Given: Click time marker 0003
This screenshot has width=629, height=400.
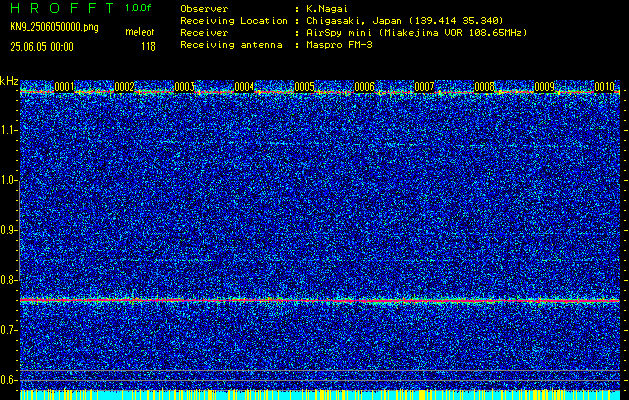Looking at the screenshot, I should (x=185, y=87).
